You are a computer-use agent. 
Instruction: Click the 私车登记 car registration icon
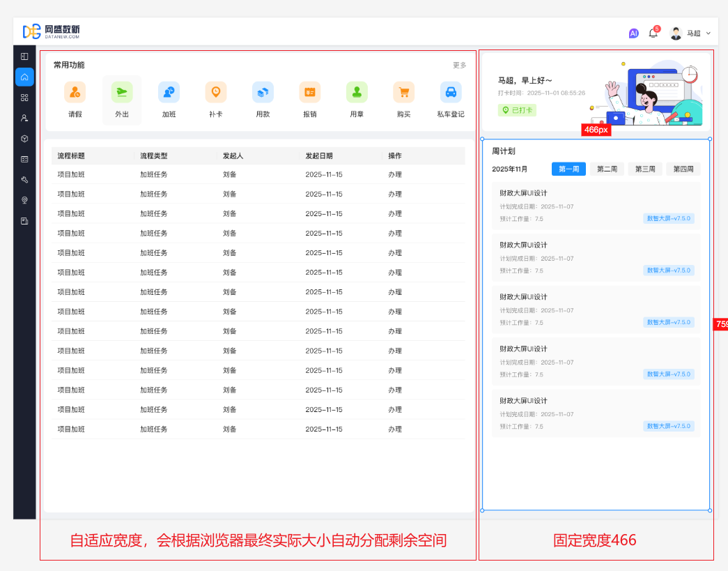(451, 92)
